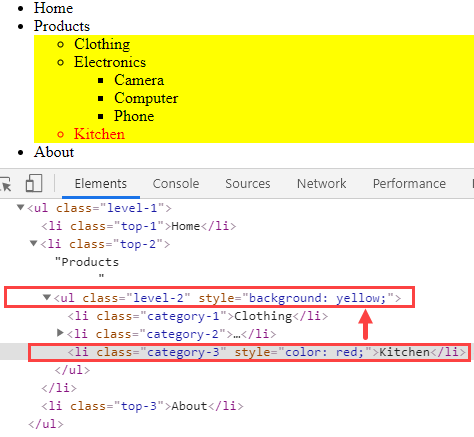
Task: Click Computer in the rendered list
Action: point(146,98)
